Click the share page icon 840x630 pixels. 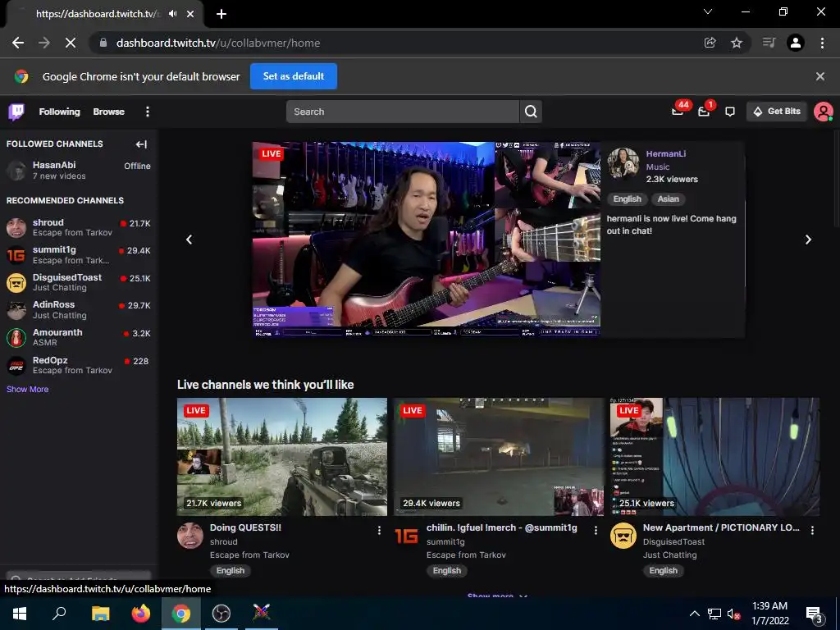(710, 43)
